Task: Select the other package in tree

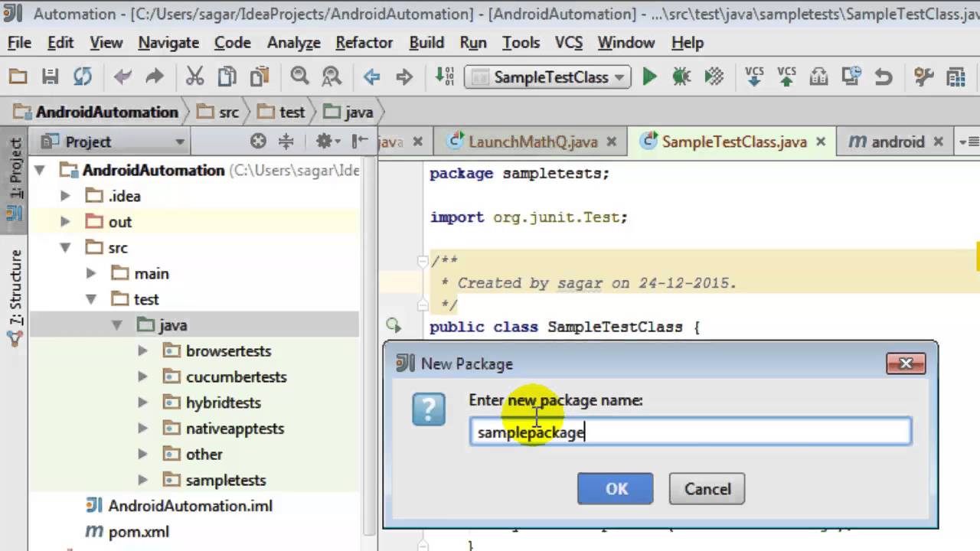Action: (204, 454)
